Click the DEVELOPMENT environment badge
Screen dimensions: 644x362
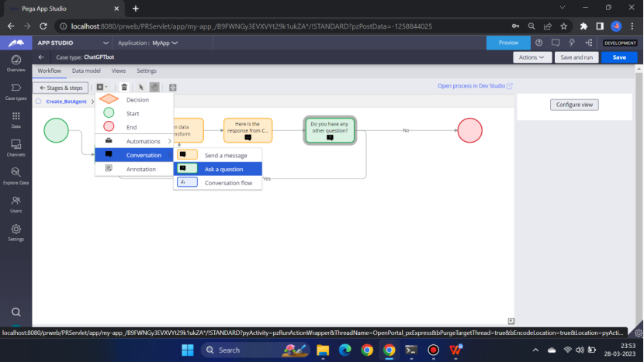pos(620,43)
